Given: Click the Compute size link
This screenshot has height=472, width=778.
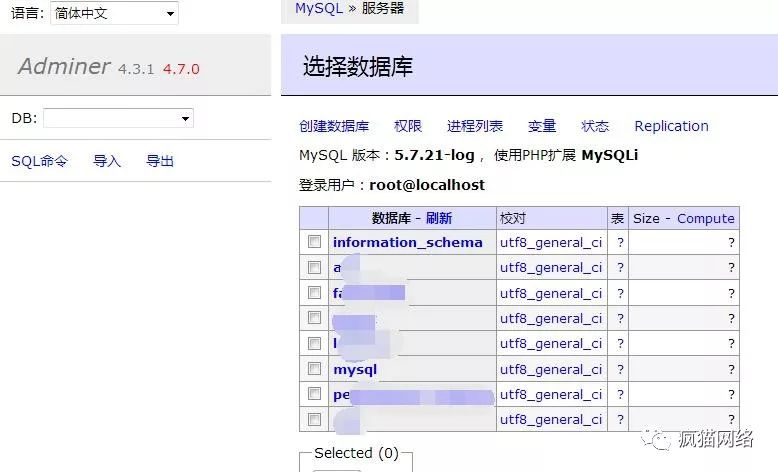Looking at the screenshot, I should (x=706, y=218).
